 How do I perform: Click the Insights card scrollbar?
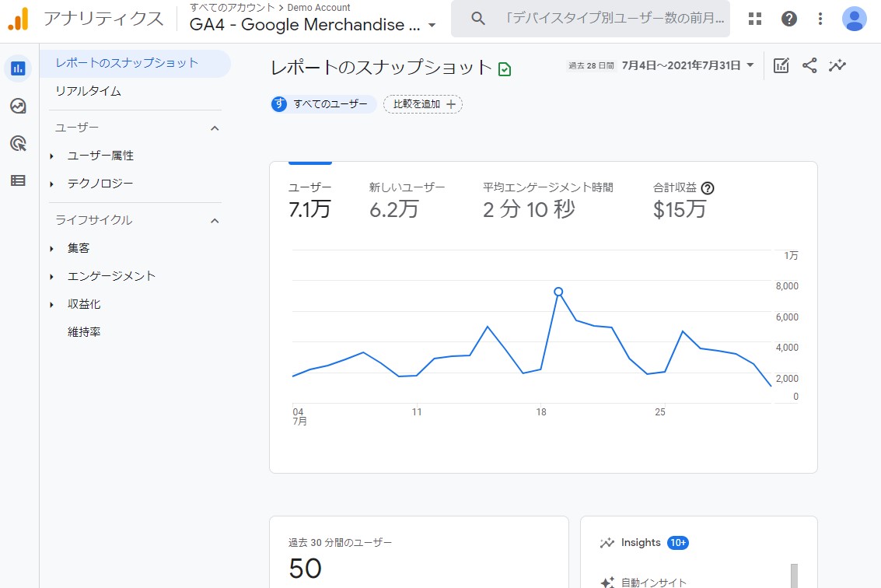pos(794,576)
